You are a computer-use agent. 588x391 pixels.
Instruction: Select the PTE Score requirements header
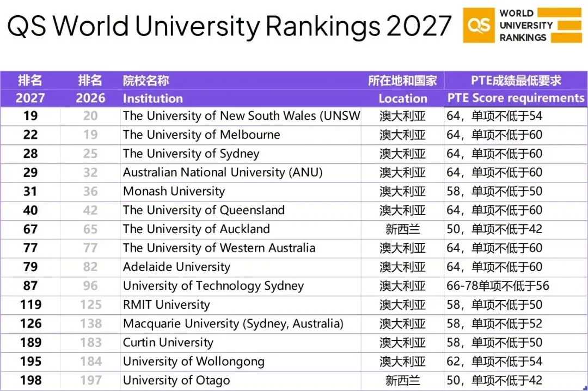click(x=516, y=98)
